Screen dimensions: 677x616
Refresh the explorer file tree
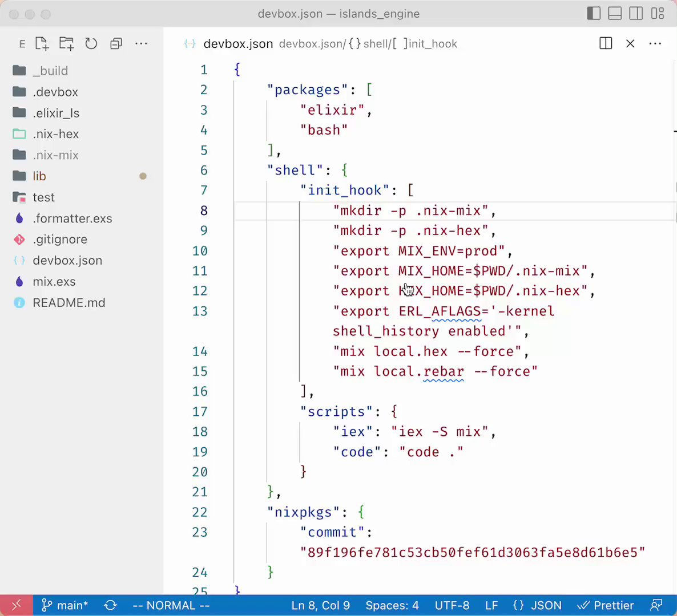[91, 43]
